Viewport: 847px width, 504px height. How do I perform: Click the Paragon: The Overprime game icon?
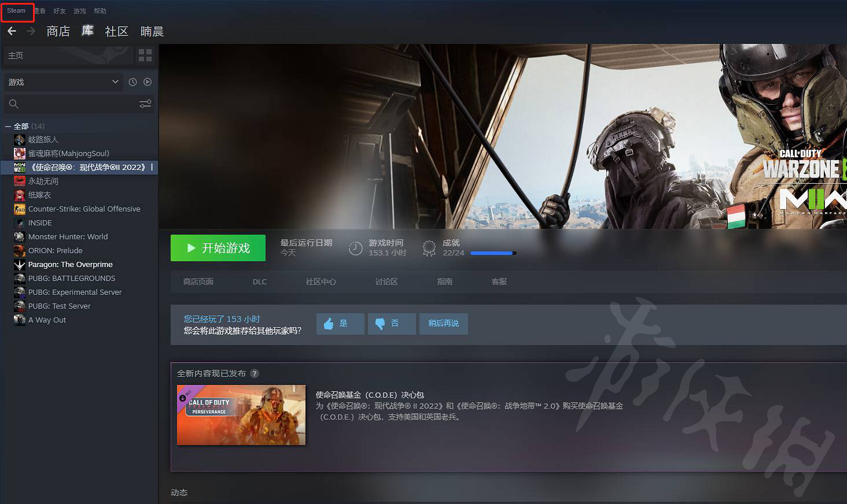pos(20,265)
